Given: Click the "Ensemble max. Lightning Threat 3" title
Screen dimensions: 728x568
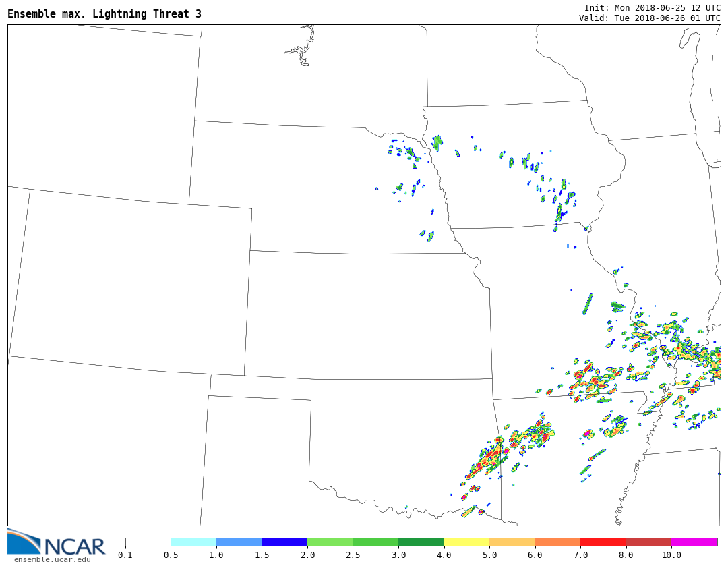Looking at the screenshot, I should coord(104,14).
